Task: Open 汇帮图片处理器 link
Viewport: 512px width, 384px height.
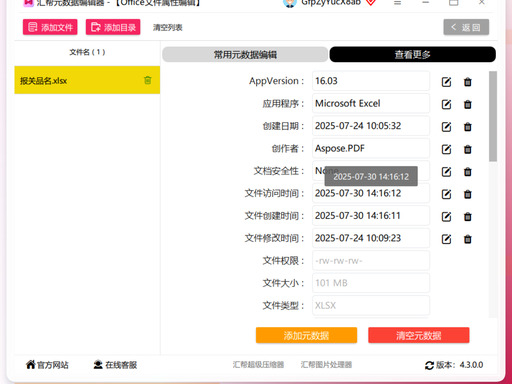Action: (326, 365)
